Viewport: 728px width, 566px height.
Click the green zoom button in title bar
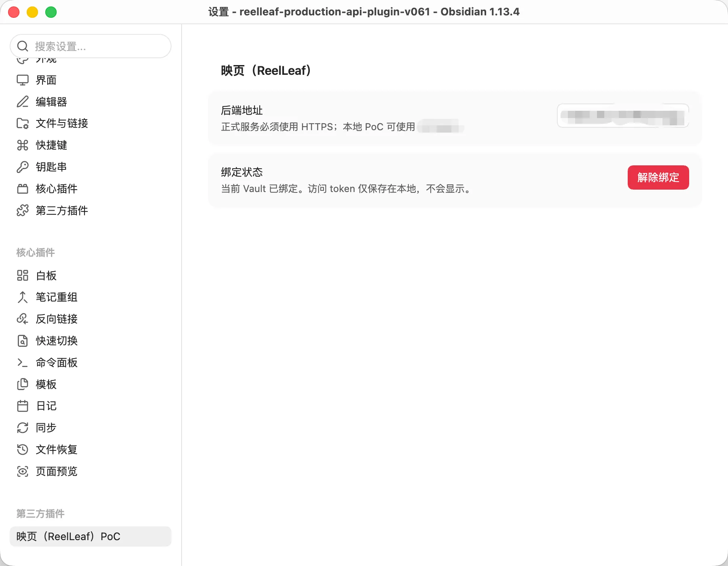coord(51,12)
